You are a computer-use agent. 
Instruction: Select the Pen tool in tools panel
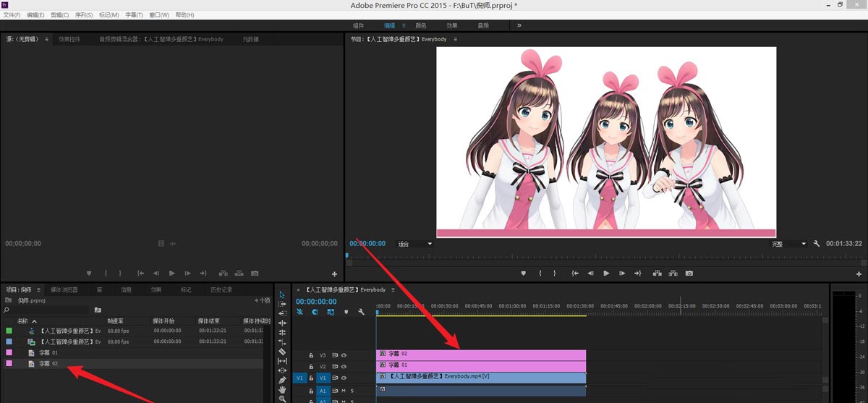282,380
